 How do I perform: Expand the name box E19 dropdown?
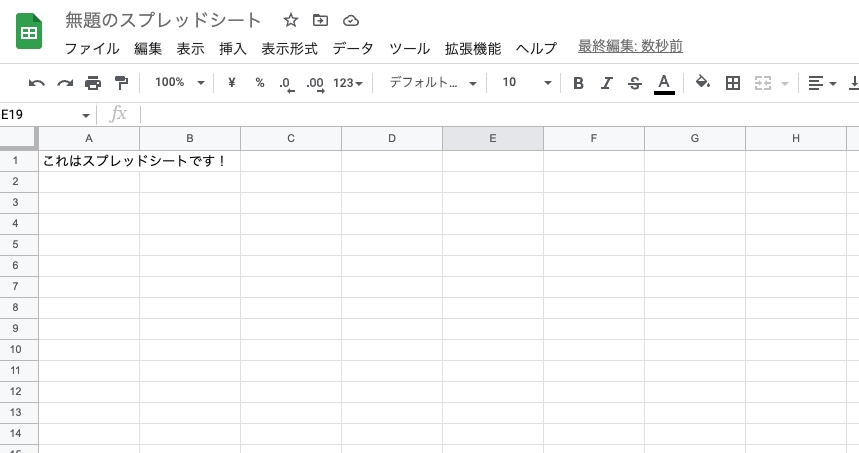tap(85, 116)
